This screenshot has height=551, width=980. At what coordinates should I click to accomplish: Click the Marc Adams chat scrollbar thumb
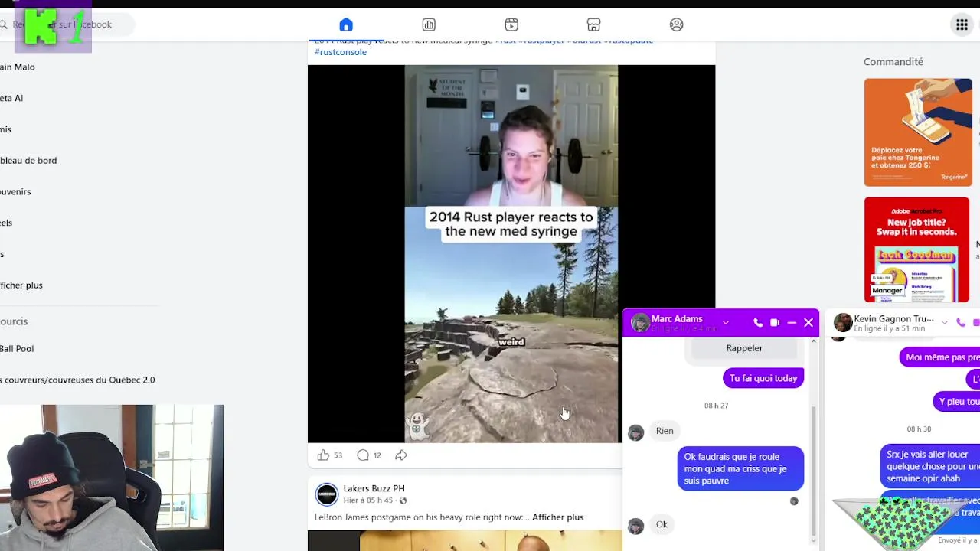(x=813, y=471)
